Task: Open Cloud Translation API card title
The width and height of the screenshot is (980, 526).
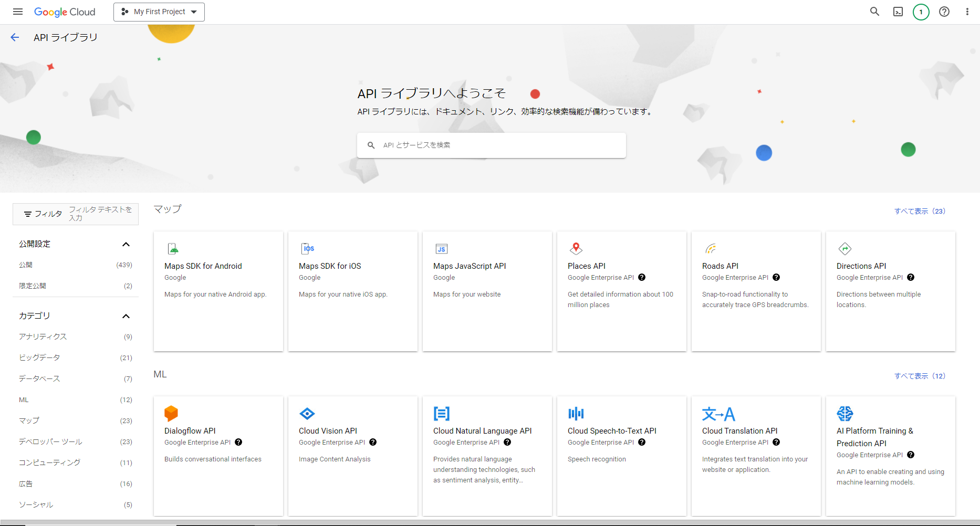Action: tap(739, 431)
